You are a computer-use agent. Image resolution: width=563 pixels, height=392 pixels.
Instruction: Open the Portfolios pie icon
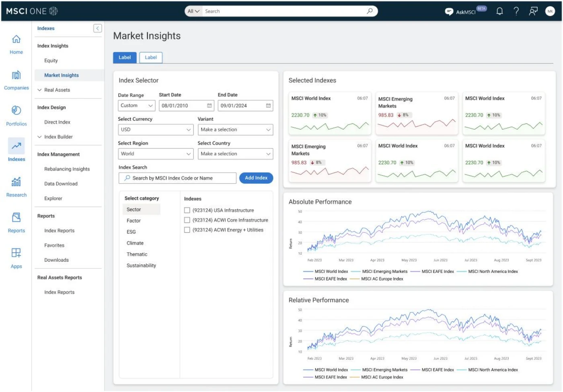(x=16, y=110)
